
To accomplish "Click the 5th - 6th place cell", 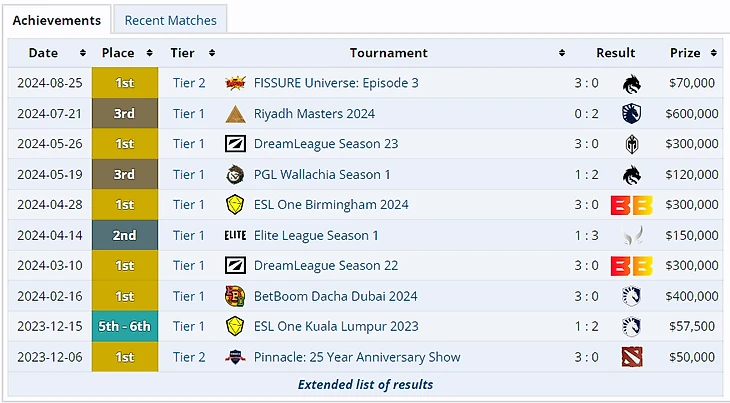I will coord(124,326).
